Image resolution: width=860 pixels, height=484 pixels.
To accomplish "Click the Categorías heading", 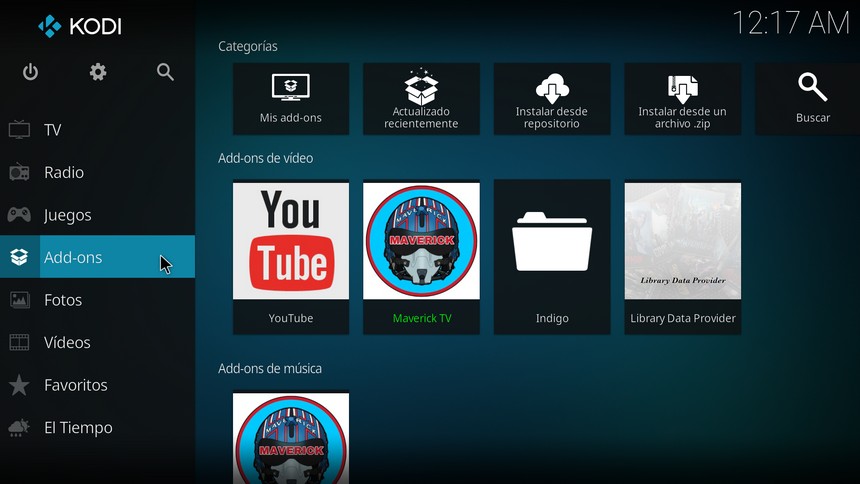I will pos(248,47).
